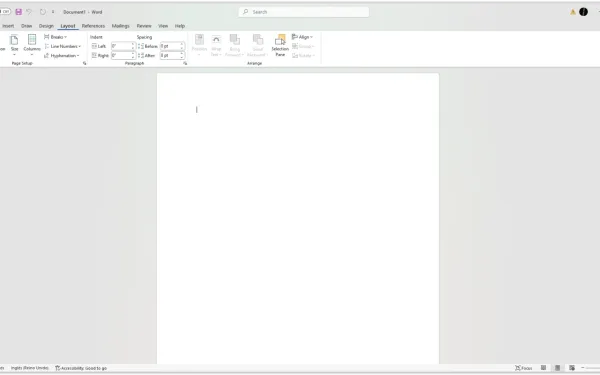Open the Position menu in Arrange

[199, 45]
